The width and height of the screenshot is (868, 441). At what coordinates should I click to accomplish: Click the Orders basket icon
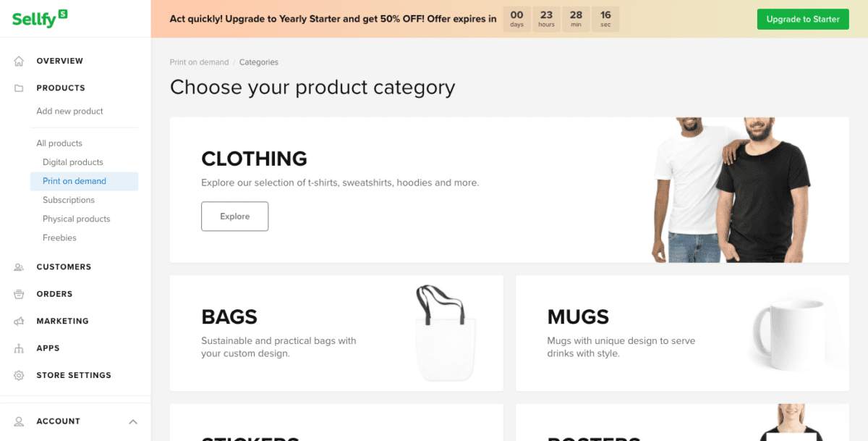click(x=19, y=294)
